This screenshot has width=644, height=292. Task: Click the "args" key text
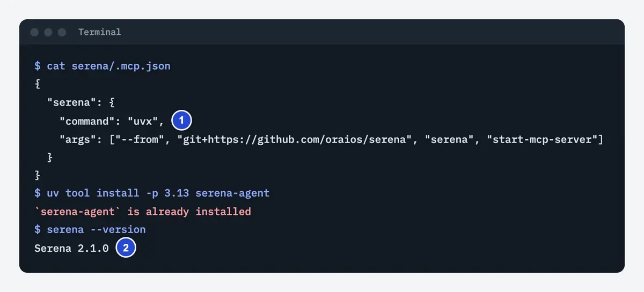[x=75, y=139]
